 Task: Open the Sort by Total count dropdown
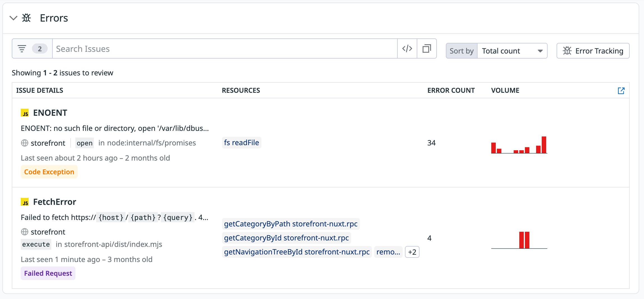click(x=512, y=51)
